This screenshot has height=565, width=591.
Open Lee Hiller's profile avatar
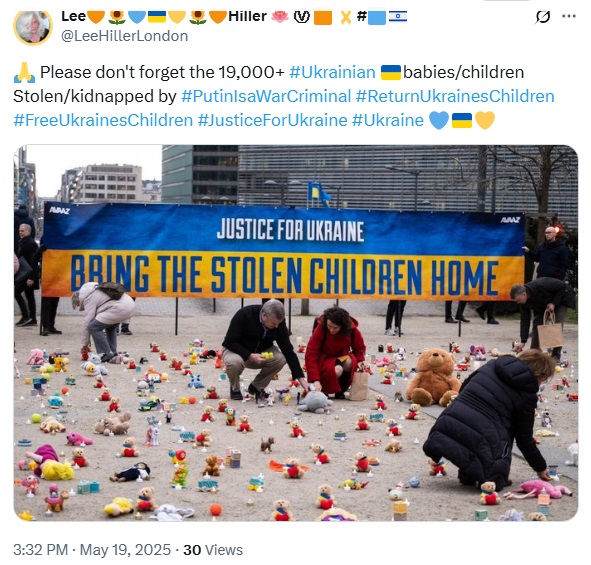(x=33, y=28)
